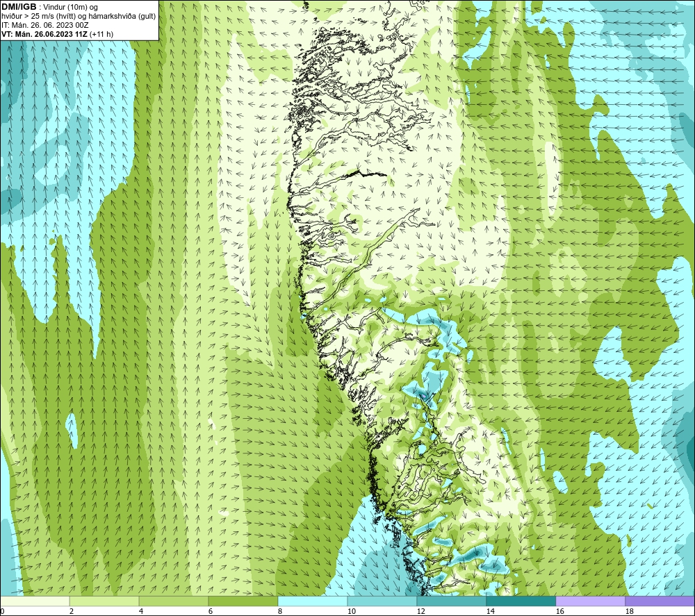Click the 0–2 m/s pale yellow legend swatch
Screen dimensions: 695x616
pos(35,601)
